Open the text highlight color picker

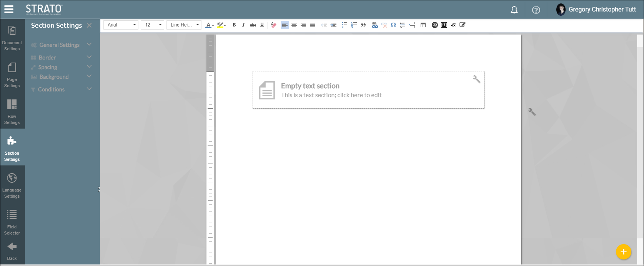(221, 25)
